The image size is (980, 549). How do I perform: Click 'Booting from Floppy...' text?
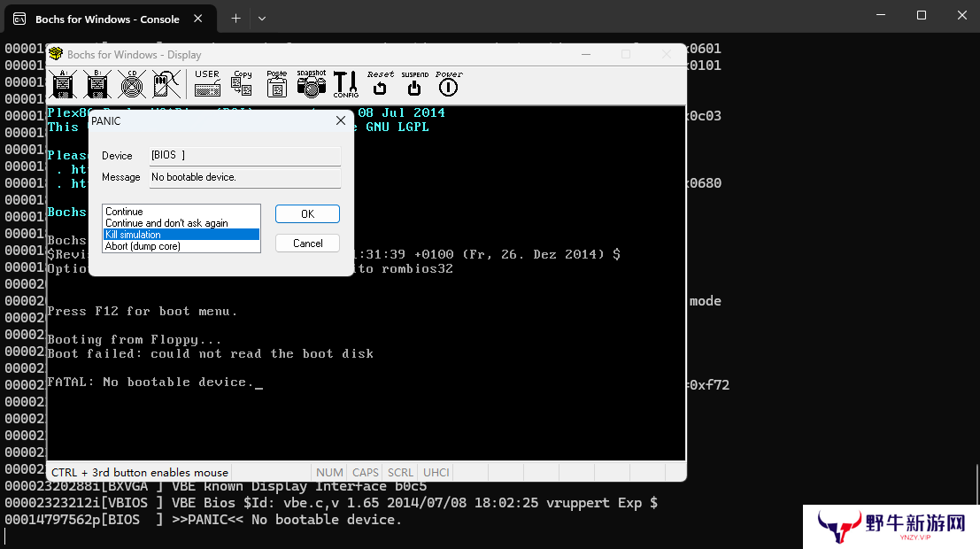[135, 339]
